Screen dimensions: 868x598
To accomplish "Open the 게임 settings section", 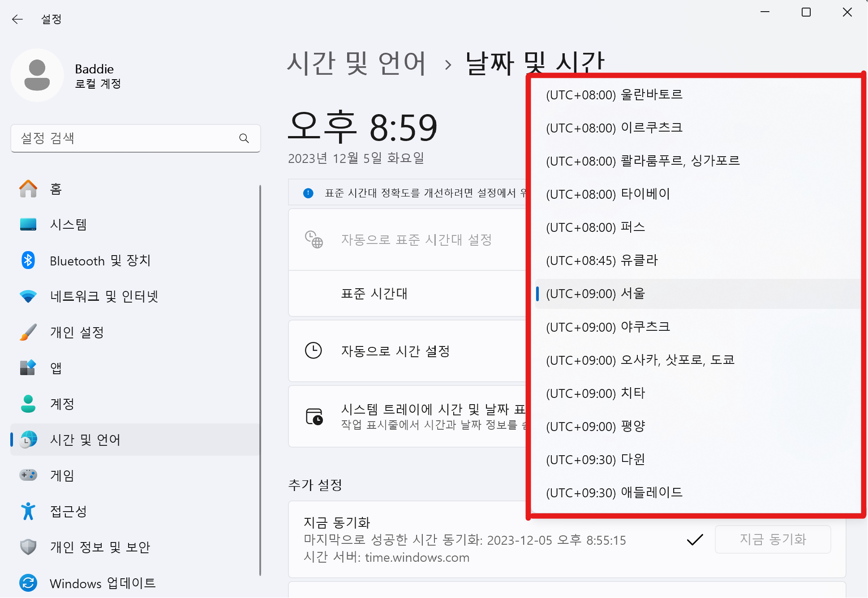I will coord(62,475).
